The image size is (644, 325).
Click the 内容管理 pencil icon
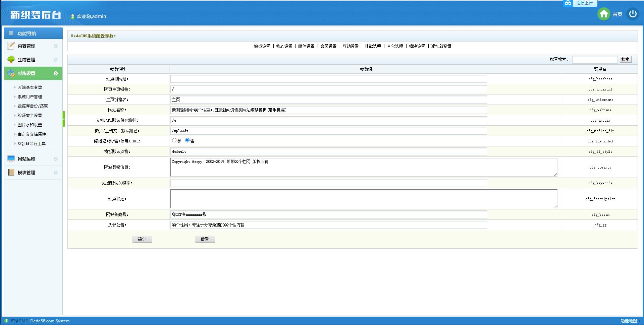[x=11, y=46]
